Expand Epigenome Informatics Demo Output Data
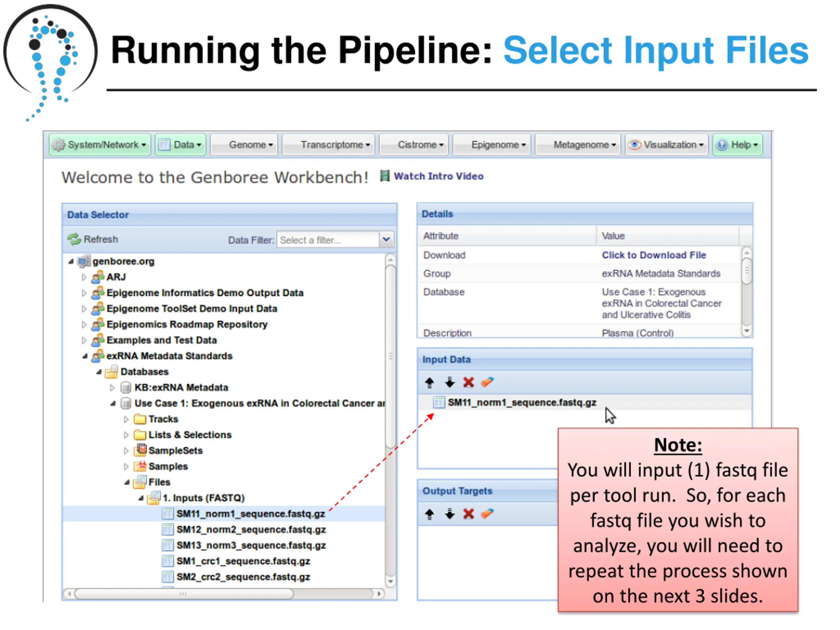840x630 pixels. point(84,293)
